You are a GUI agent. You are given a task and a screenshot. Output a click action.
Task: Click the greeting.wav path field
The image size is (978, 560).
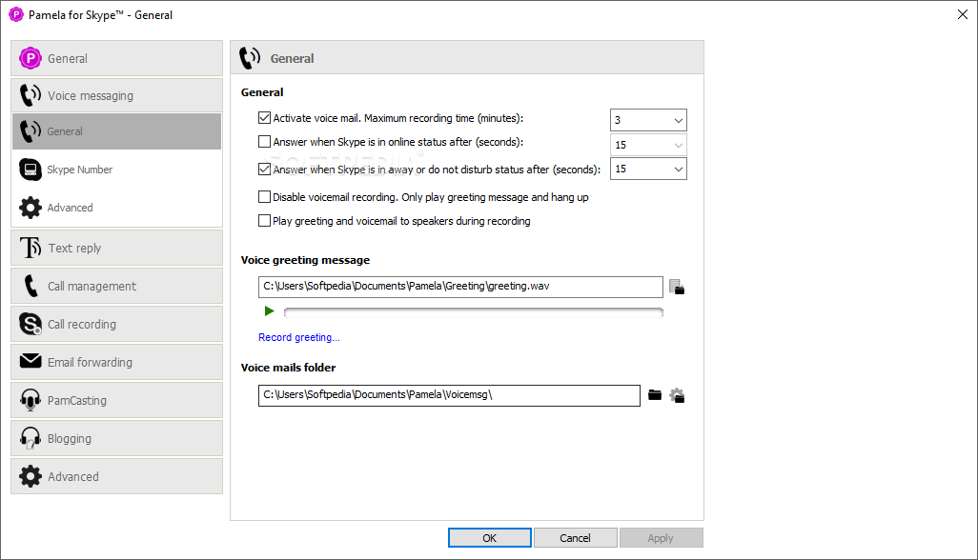[x=460, y=287]
